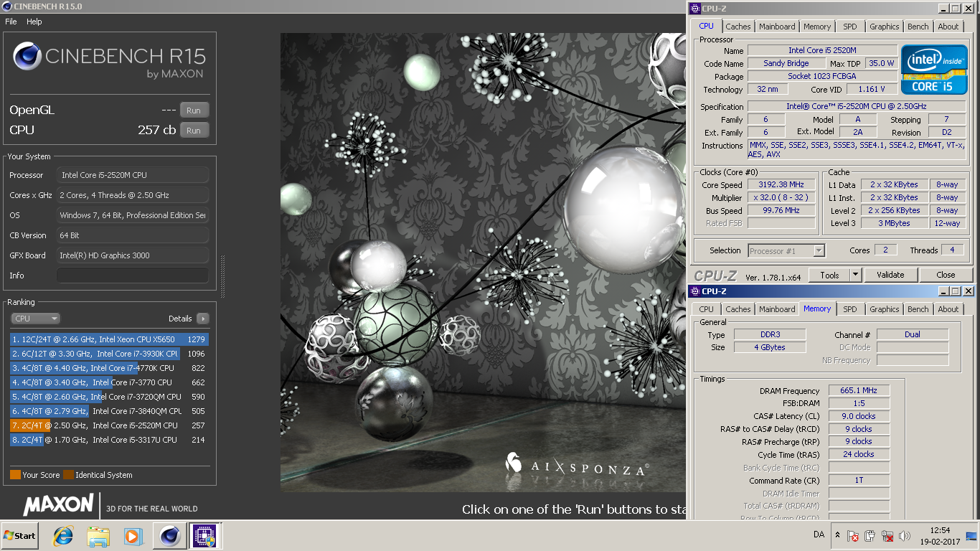Open About tab in upper CPU-Z window
This screenshot has height=551, width=980.
coord(948,27)
